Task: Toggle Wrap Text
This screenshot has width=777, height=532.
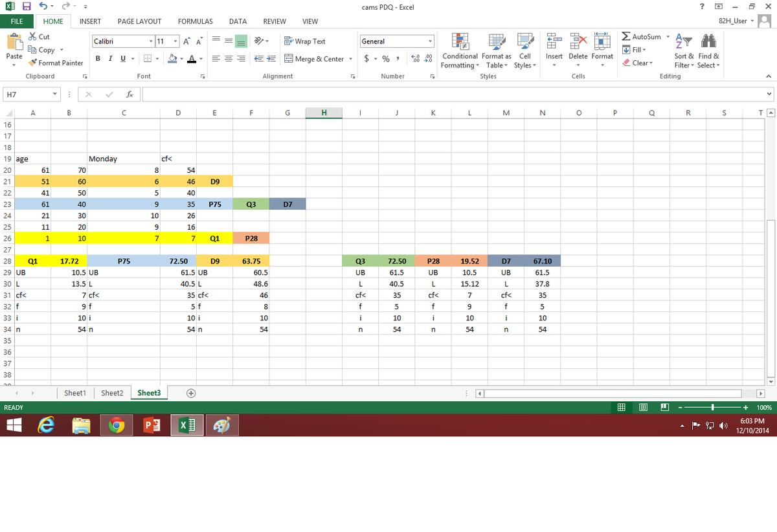Action: [x=305, y=41]
